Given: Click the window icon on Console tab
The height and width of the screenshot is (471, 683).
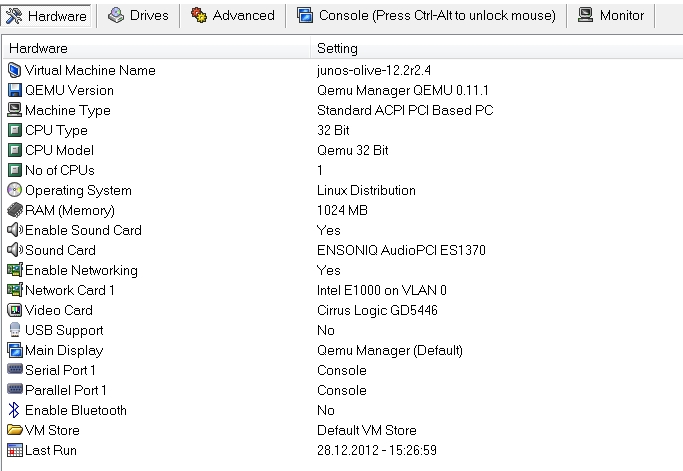Looking at the screenshot, I should tap(305, 15).
